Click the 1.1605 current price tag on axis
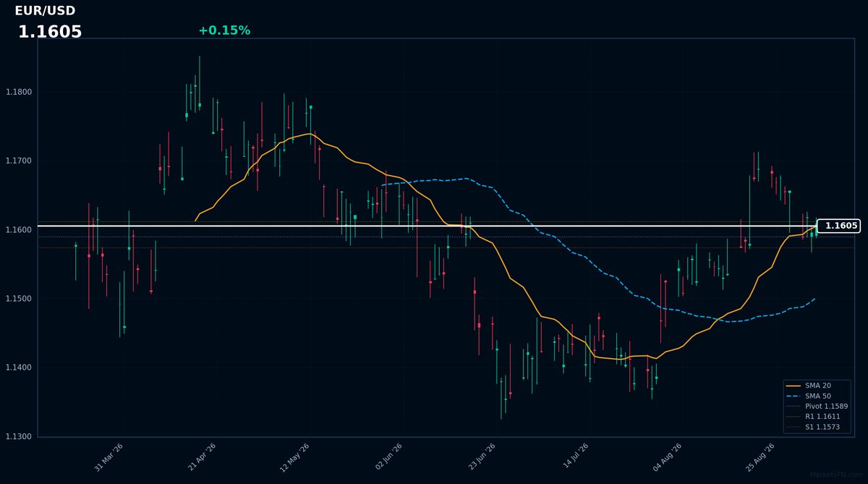Screen dimensions: 868x484 click(x=838, y=226)
